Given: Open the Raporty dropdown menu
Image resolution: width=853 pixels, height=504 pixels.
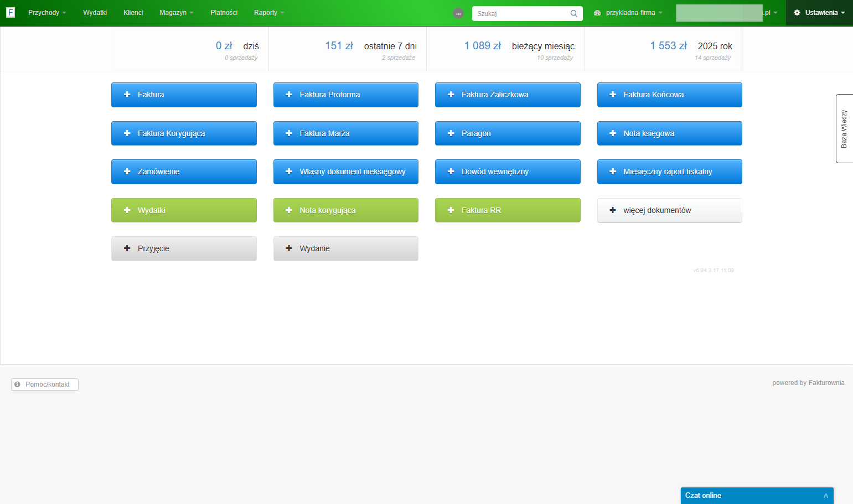Looking at the screenshot, I should (269, 13).
